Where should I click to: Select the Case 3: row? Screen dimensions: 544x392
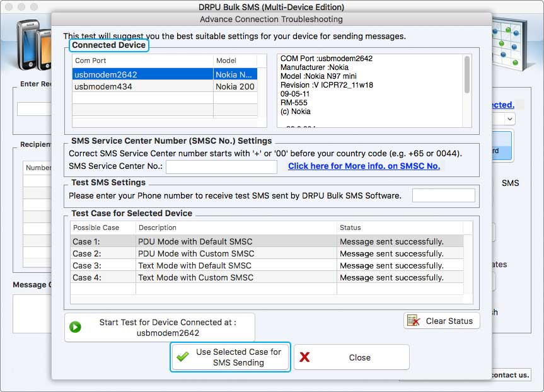[267, 265]
